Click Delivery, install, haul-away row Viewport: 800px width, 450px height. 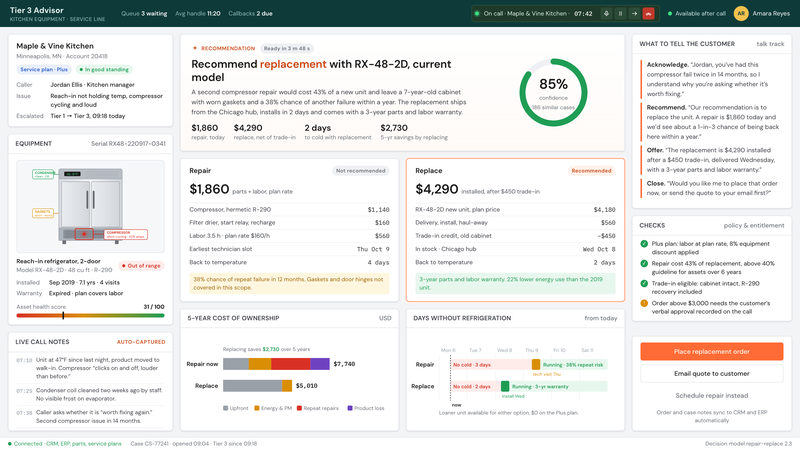tap(515, 223)
